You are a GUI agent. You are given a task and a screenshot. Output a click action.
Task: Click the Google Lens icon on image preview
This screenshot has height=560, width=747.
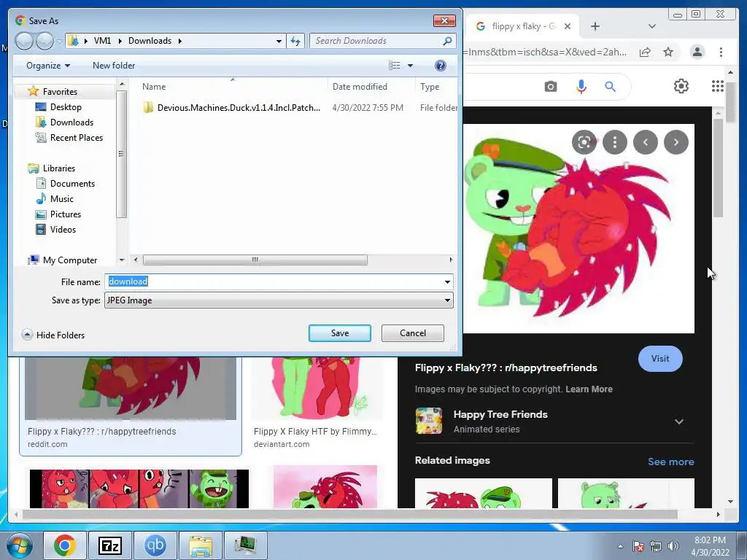(x=584, y=142)
